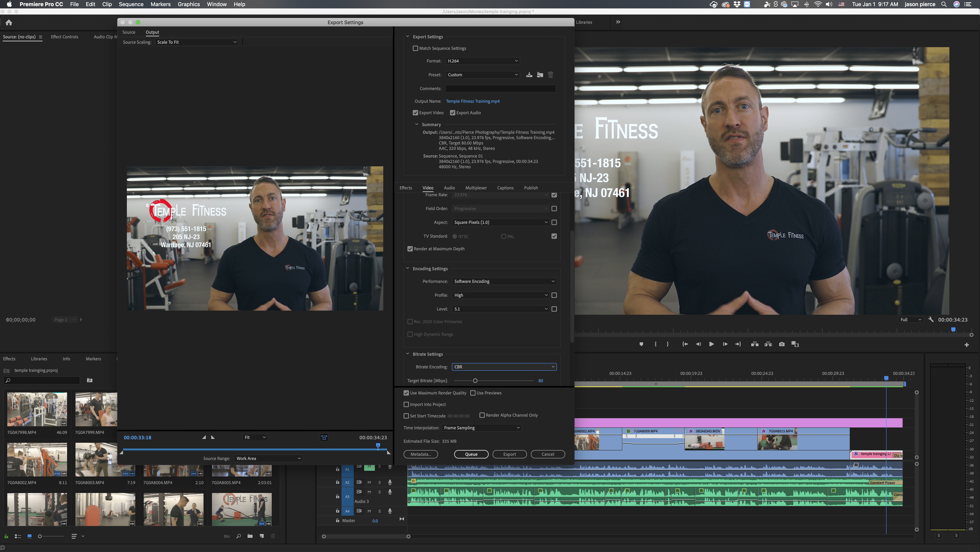Click Play in the Program monitor
The image size is (980, 552).
click(x=711, y=344)
